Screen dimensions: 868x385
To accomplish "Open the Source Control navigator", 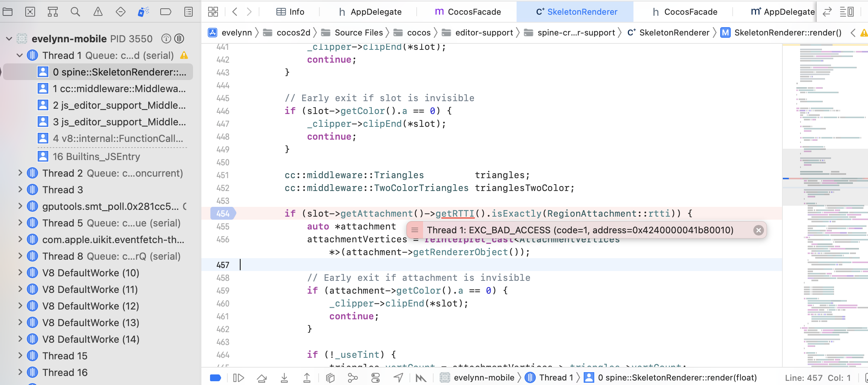I will 30,12.
